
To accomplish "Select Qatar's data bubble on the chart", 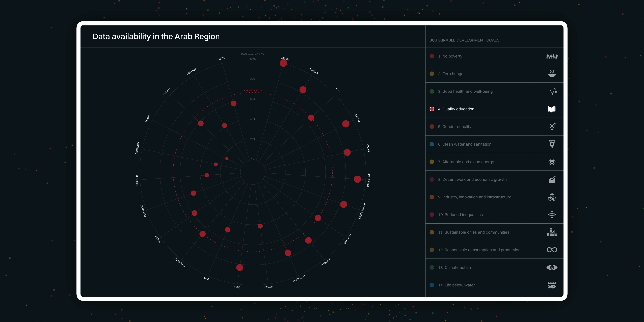I will (283, 63).
